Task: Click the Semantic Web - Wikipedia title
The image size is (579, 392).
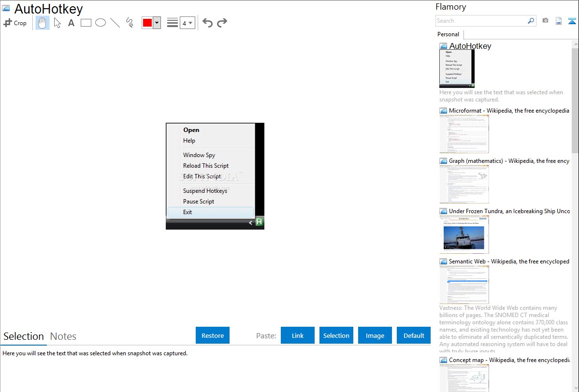Action: [x=509, y=261]
